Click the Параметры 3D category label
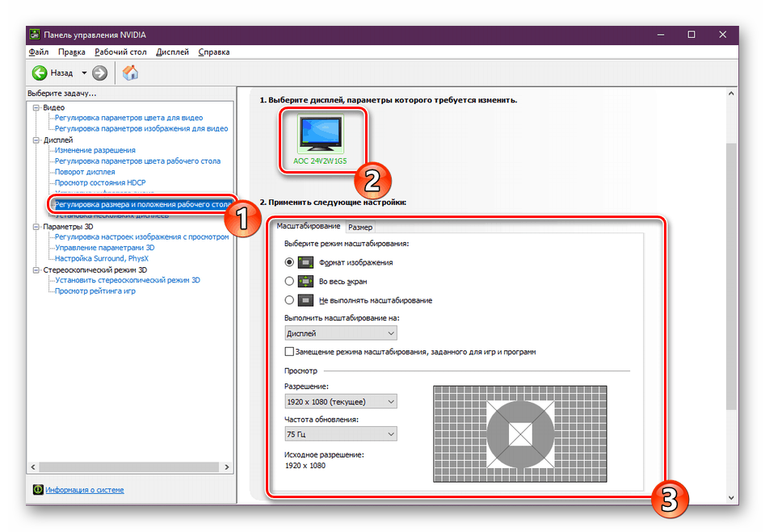Screen dimensions: 765x532 pyautogui.click(x=68, y=227)
